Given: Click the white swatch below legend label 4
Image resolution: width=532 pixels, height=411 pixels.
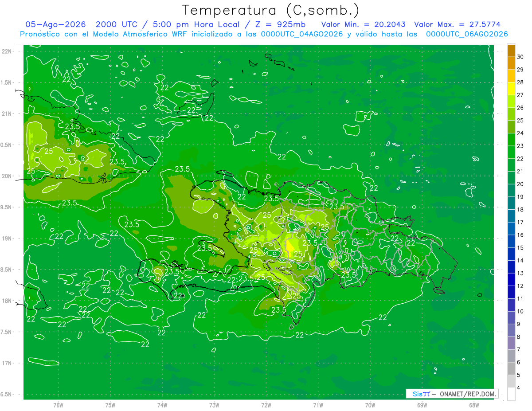Looking at the screenshot, I should pos(511,394).
